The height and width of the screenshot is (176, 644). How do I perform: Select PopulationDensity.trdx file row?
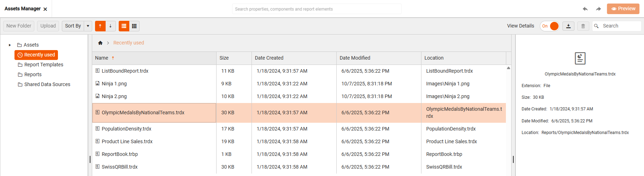pos(126,129)
